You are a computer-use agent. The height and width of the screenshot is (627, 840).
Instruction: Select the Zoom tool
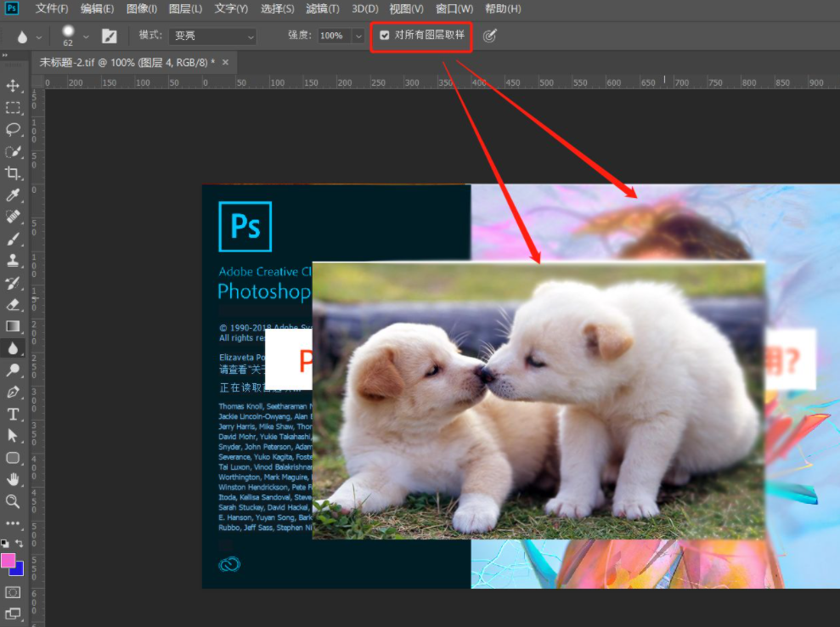13,501
